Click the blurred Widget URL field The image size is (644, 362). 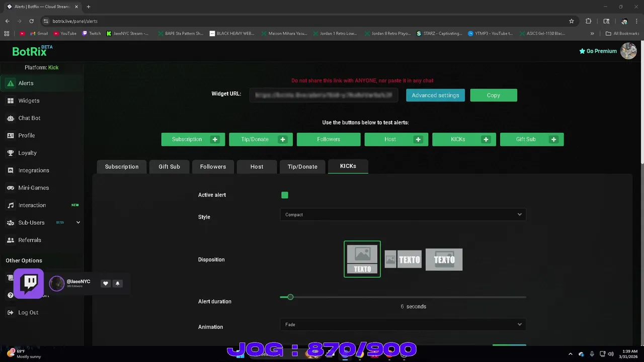324,95
